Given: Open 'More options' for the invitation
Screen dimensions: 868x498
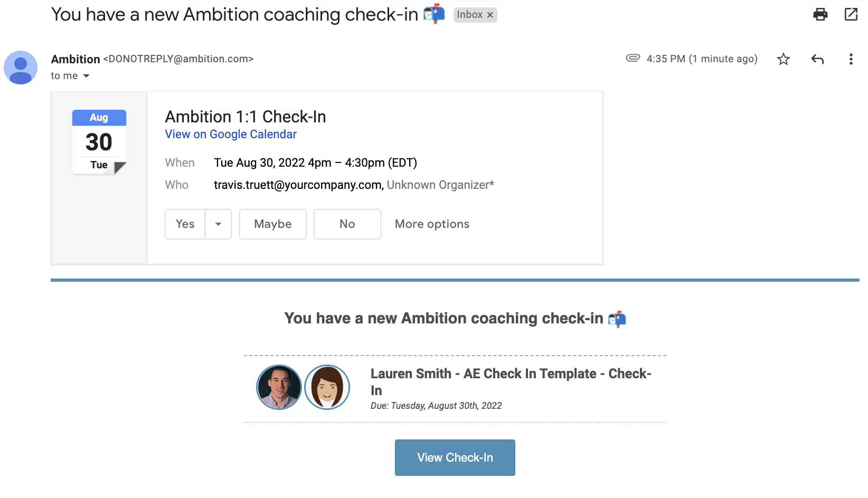Looking at the screenshot, I should (x=431, y=224).
